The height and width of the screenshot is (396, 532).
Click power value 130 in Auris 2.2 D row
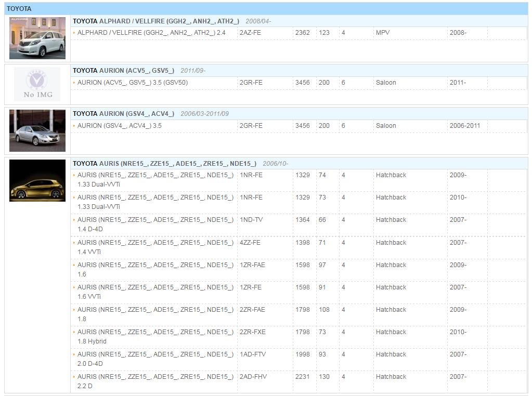pos(324,377)
